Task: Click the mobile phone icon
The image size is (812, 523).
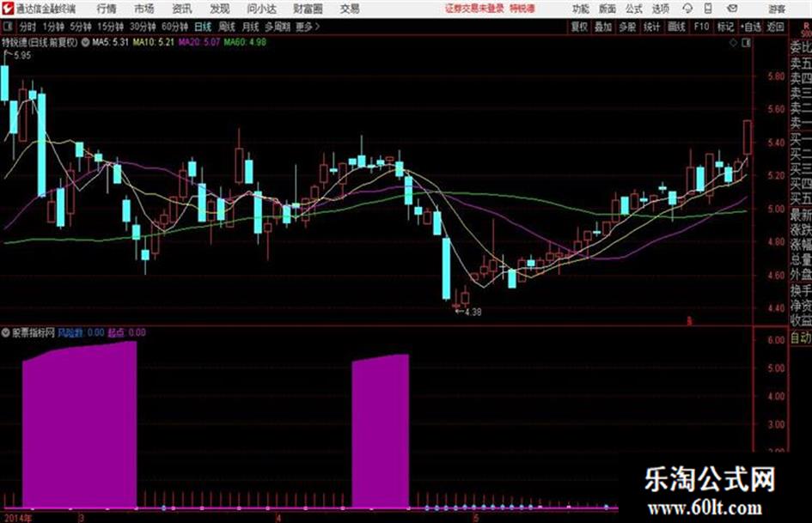Action: [708, 9]
